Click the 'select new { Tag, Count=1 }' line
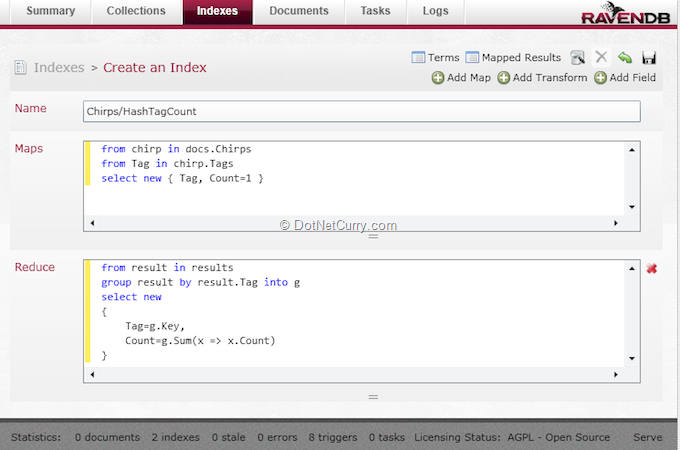Viewport: 680px width, 450px height. click(182, 178)
